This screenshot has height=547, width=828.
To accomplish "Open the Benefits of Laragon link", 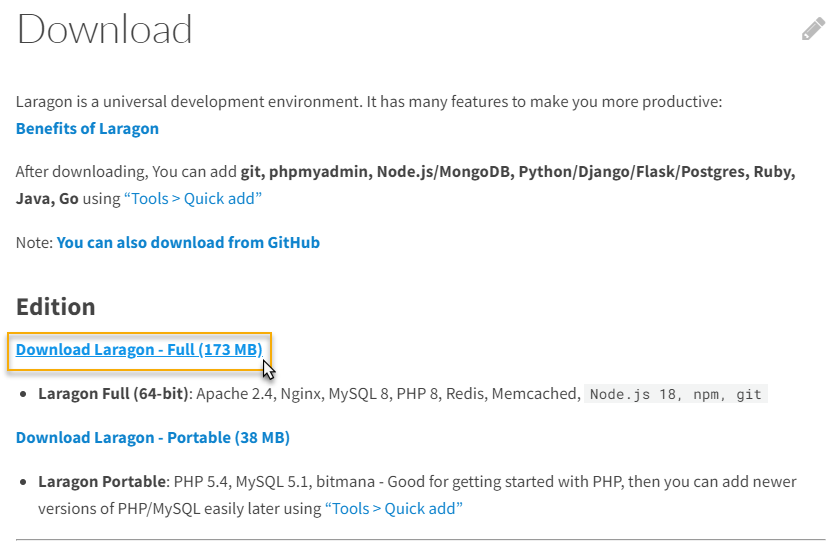I will tap(87, 129).
